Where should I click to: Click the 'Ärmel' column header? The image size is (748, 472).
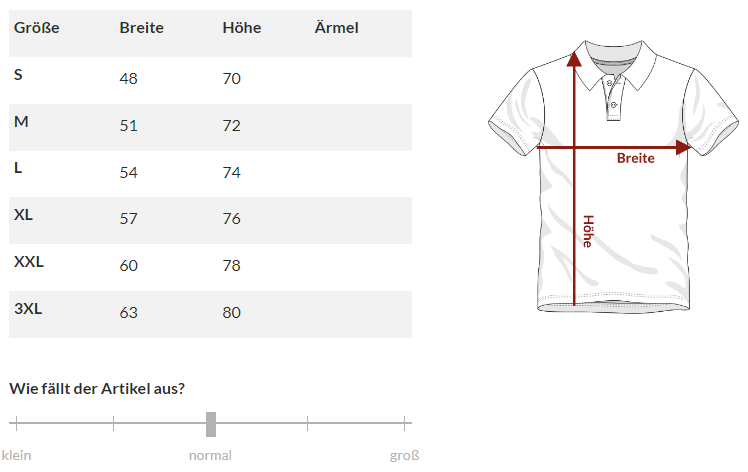[336, 28]
